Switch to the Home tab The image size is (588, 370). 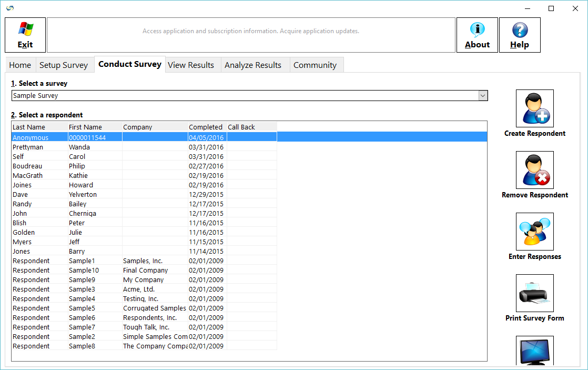coord(20,65)
